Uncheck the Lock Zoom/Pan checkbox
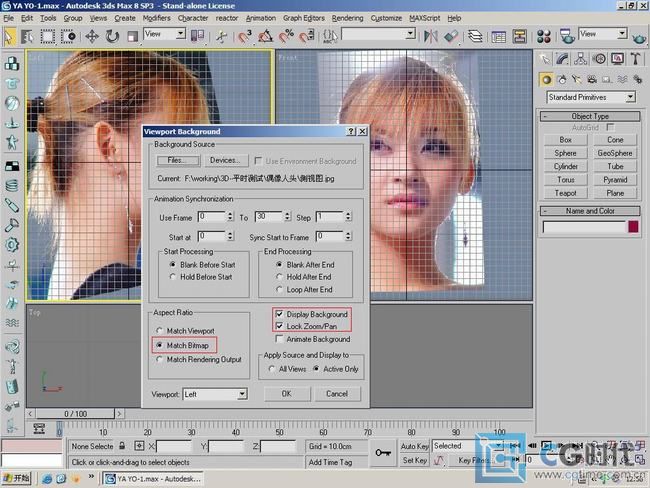This screenshot has width=650, height=488. tap(279, 326)
